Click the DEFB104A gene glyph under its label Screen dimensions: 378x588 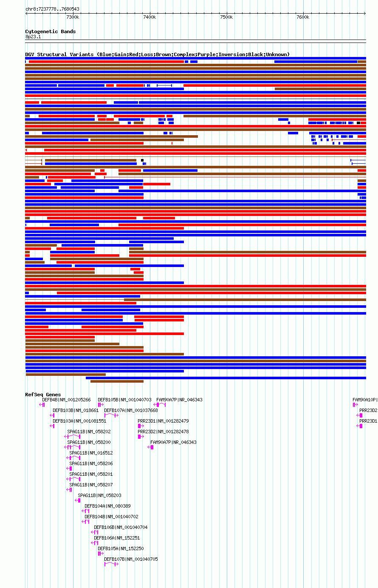85,511
